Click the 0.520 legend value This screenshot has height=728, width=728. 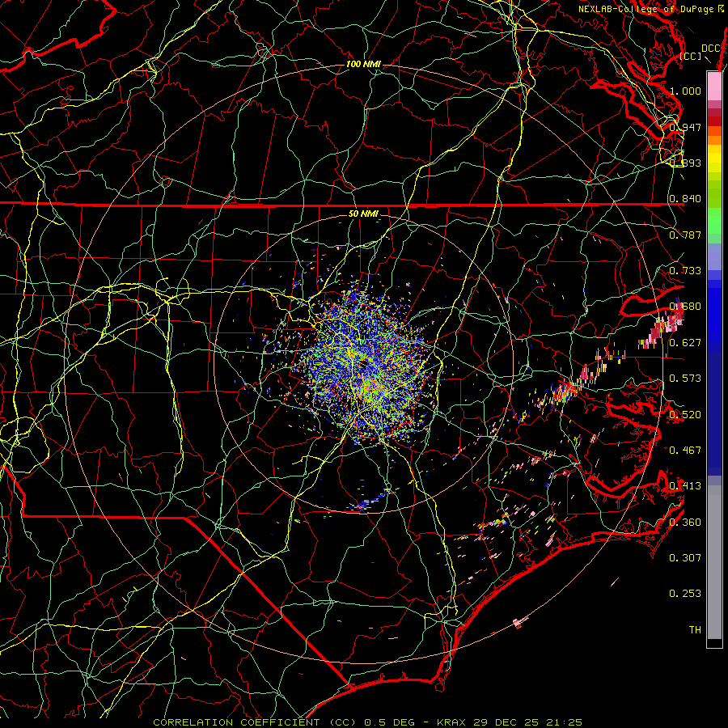point(685,415)
